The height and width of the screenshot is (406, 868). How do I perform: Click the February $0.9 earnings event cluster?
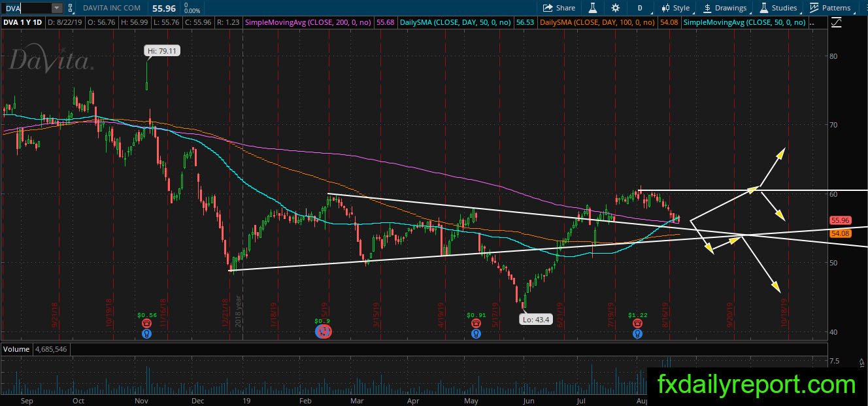coord(324,331)
